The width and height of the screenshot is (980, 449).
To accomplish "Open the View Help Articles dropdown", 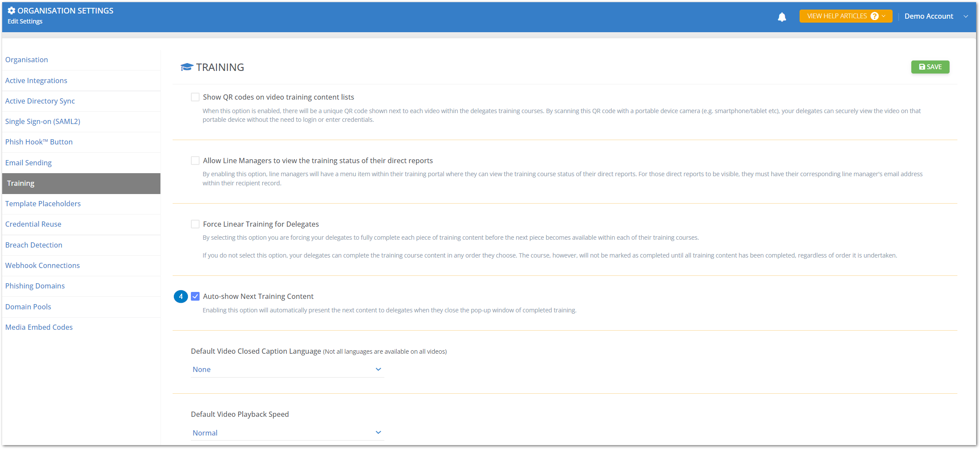I will [846, 16].
